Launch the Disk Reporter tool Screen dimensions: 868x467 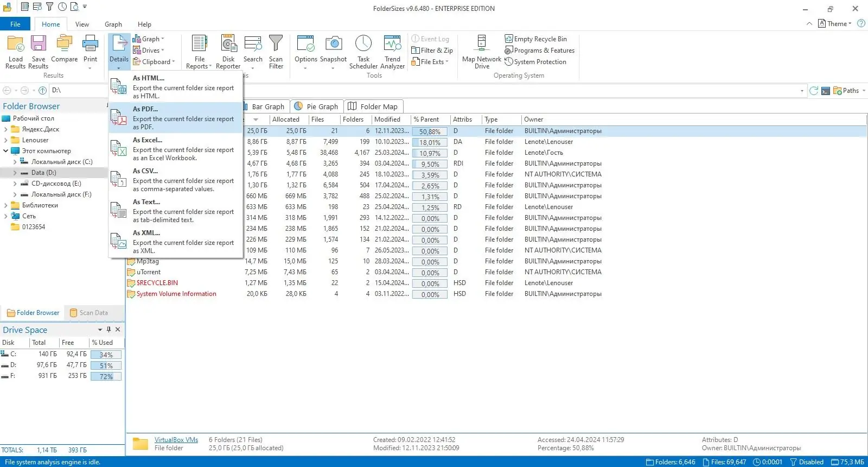tap(228, 52)
